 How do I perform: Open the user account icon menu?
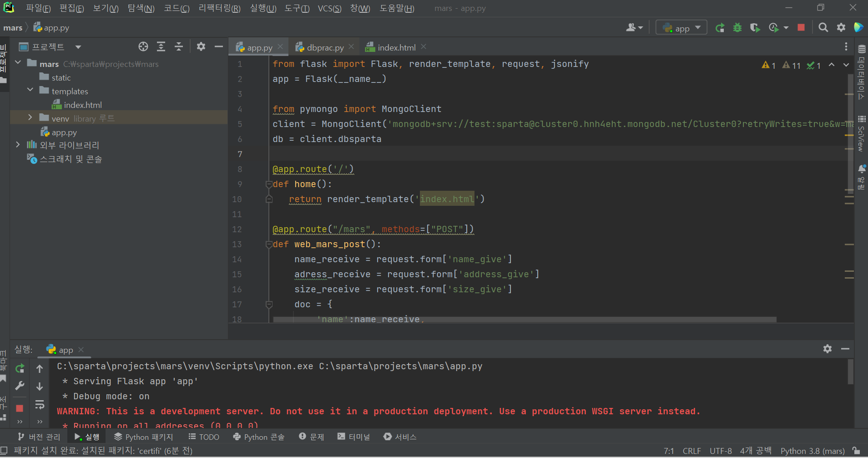point(634,28)
